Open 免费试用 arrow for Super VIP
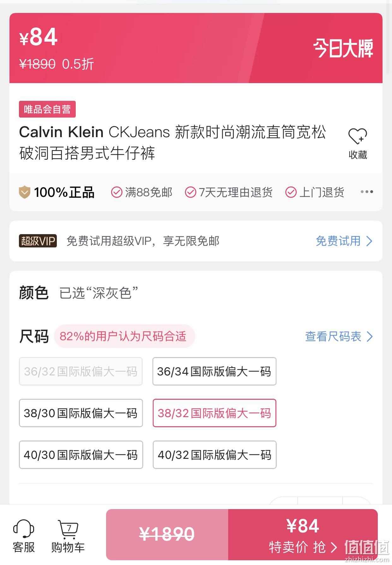The image size is (392, 565). point(369,241)
